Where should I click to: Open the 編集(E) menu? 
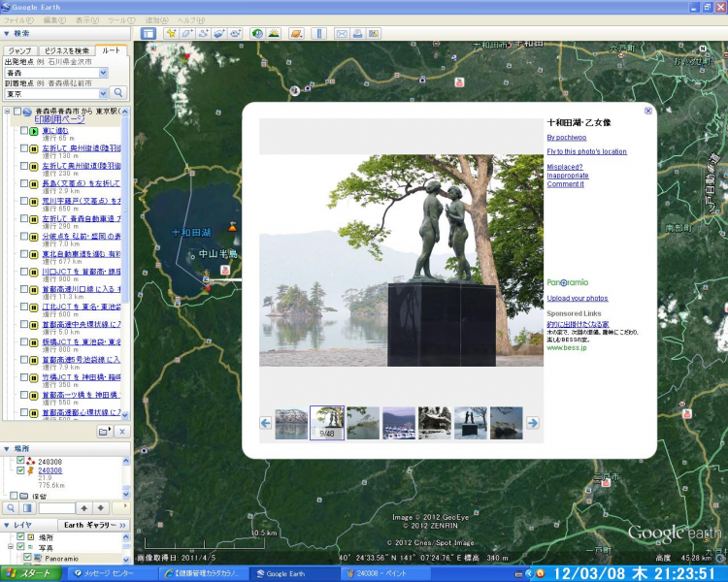click(54, 20)
